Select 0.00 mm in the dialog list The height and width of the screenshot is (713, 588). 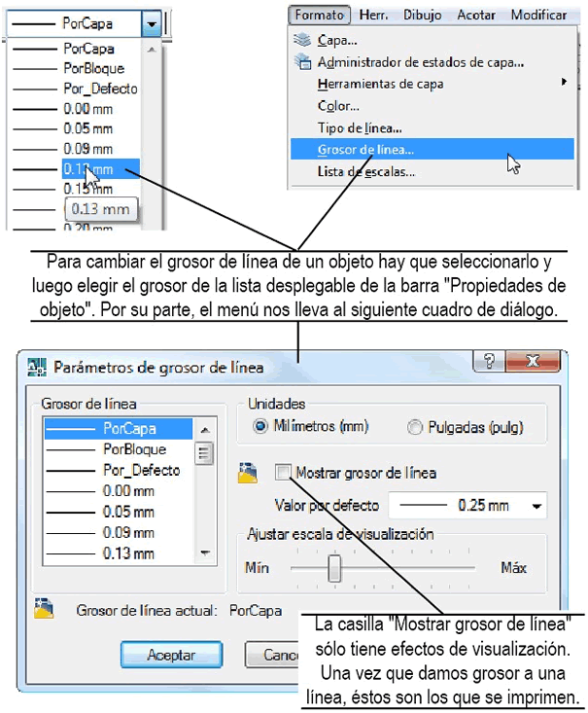pyautogui.click(x=119, y=490)
